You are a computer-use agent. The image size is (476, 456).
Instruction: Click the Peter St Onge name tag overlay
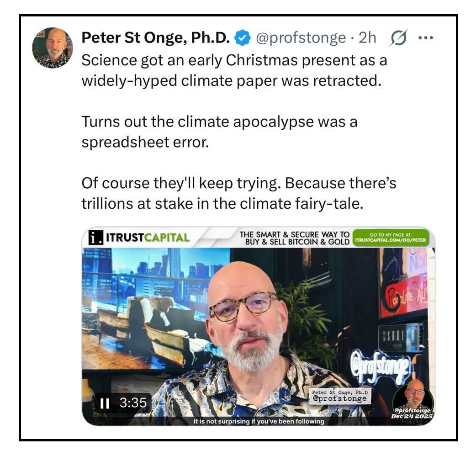click(339, 396)
